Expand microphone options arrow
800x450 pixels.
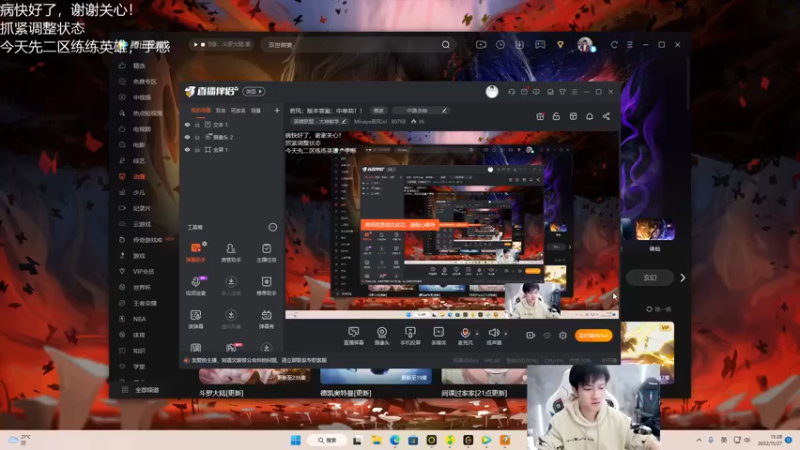coord(477,334)
